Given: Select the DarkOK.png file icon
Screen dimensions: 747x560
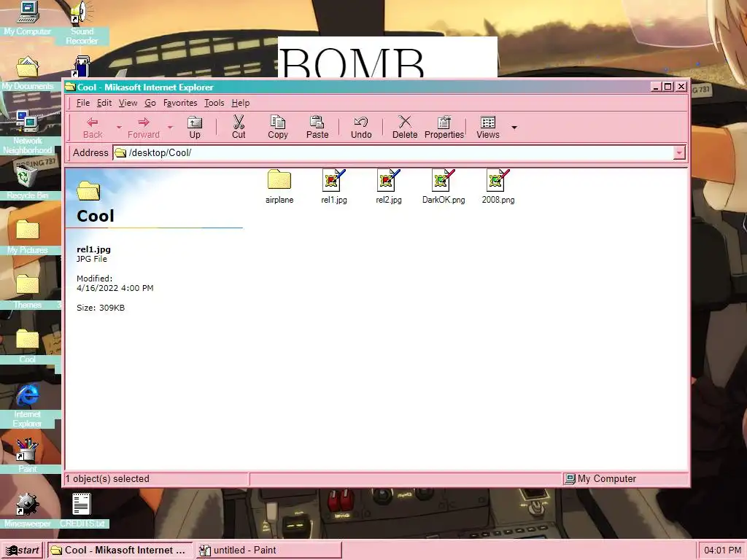Looking at the screenshot, I should (444, 187).
